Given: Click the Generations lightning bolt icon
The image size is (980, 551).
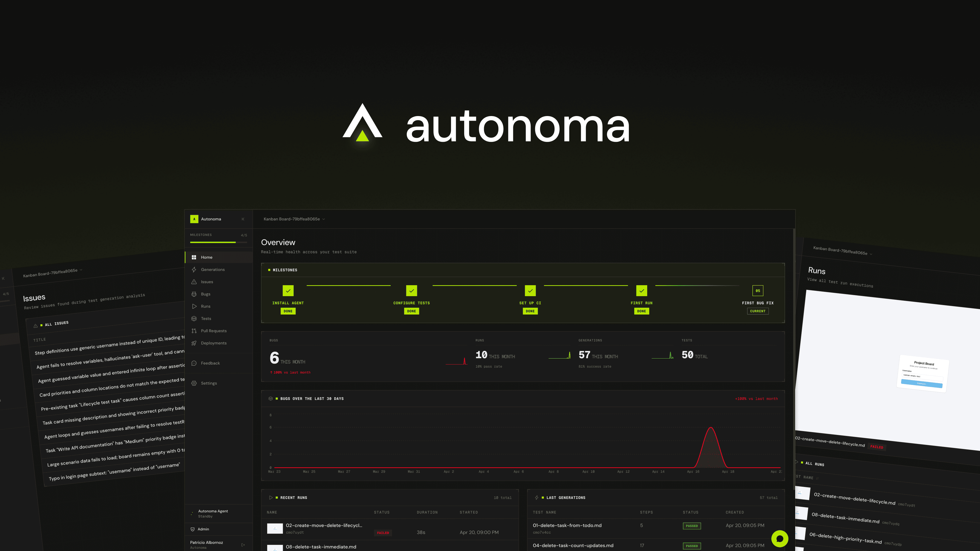Looking at the screenshot, I should [x=194, y=270].
